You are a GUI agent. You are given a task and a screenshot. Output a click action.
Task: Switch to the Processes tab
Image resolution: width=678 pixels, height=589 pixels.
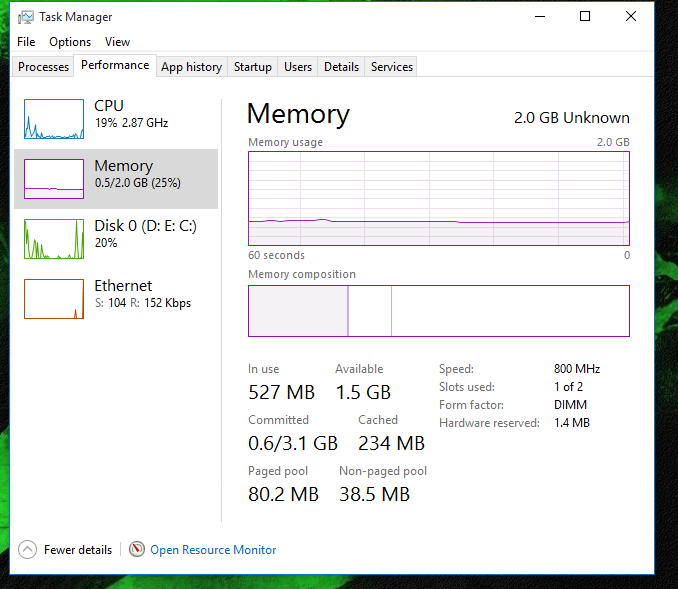[44, 67]
